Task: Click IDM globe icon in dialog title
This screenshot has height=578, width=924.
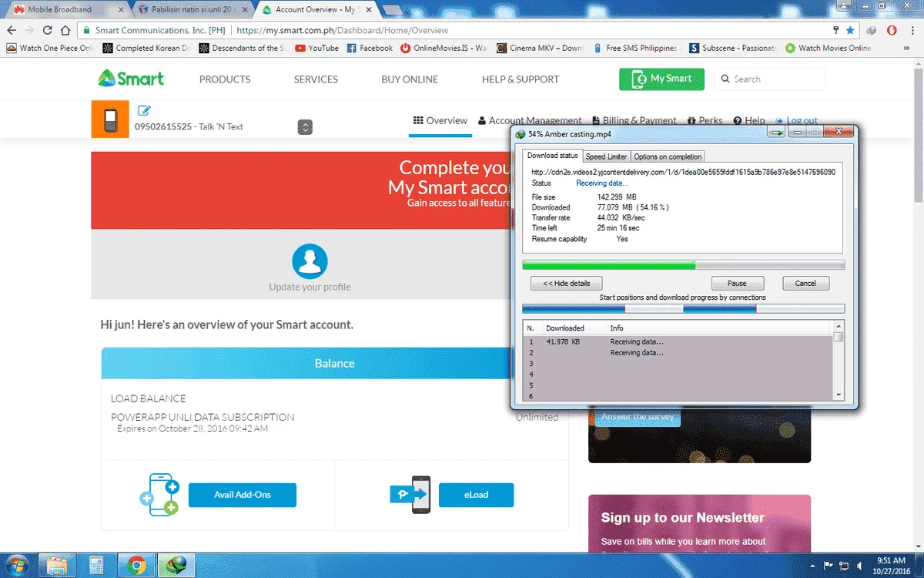Action: (521, 134)
